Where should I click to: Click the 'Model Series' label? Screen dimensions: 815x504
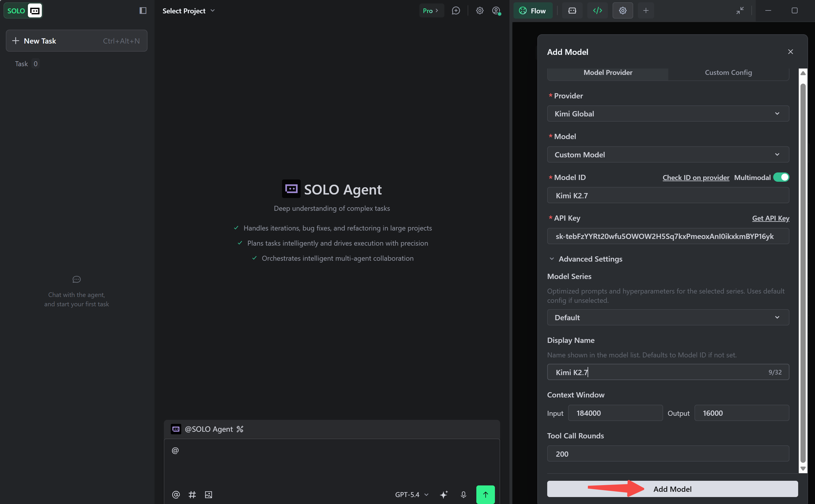[x=569, y=276]
